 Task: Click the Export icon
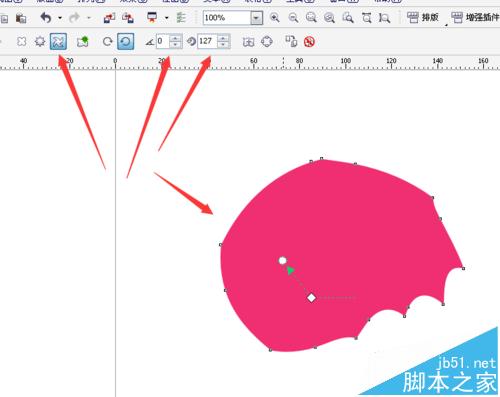coord(128,18)
